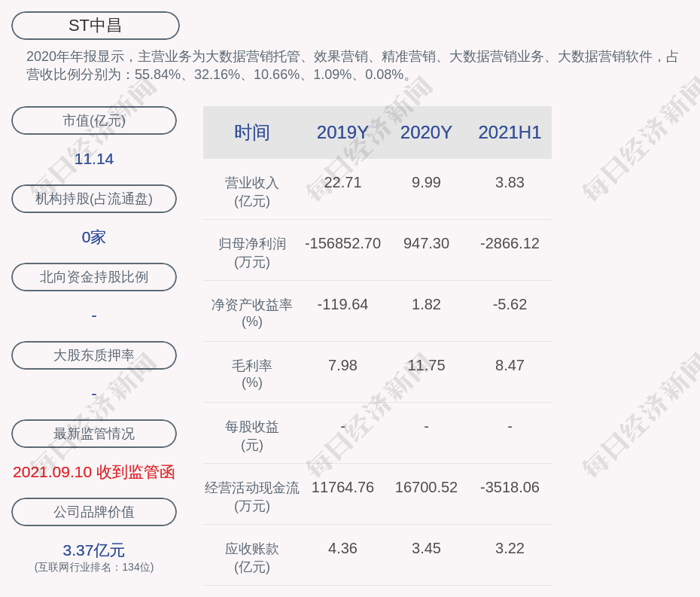
Task: Click the ST中昌 company name pill
Action: [x=95, y=26]
